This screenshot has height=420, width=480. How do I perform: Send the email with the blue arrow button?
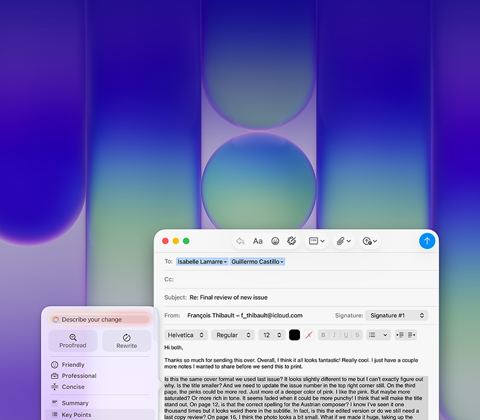[x=427, y=241]
